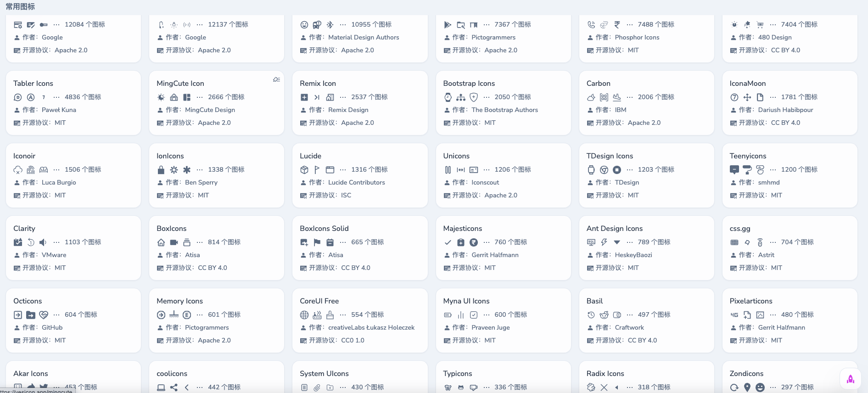Click the ellipsis in CoreUI Free card
This screenshot has width=868, height=393.
point(343,315)
